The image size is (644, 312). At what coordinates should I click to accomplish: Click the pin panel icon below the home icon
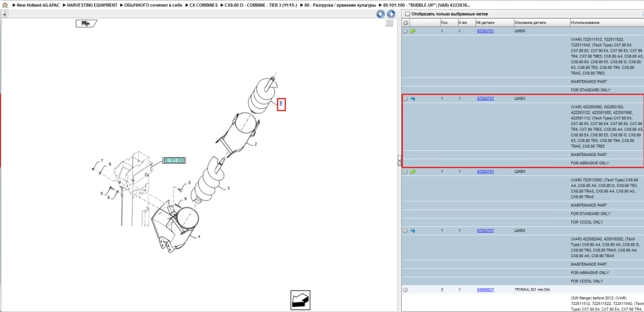click(x=4, y=14)
